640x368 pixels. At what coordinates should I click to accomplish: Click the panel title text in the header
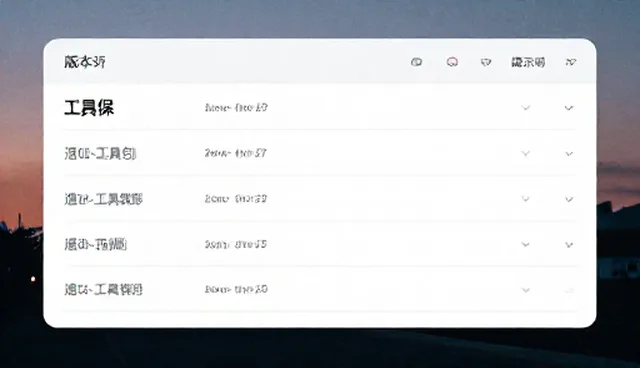point(85,62)
